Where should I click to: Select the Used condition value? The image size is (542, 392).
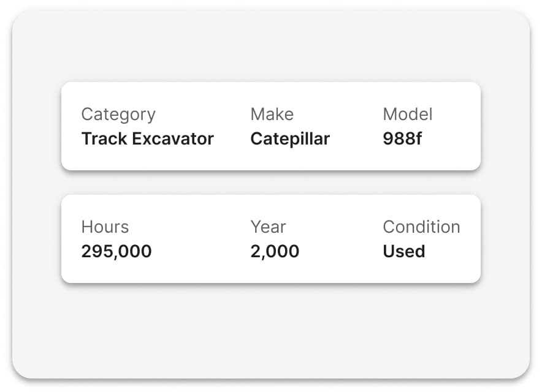click(403, 252)
